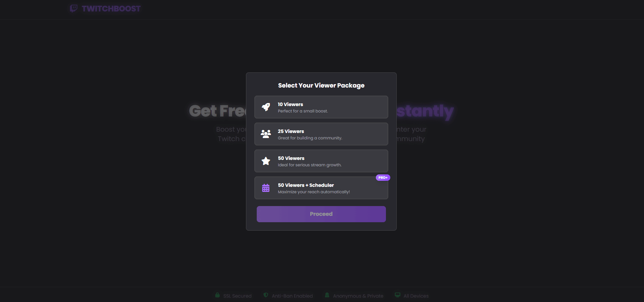Screen dimensions: 644x302
Task: Click the PRO+ badge on the scheduler package
Action: 383,177
